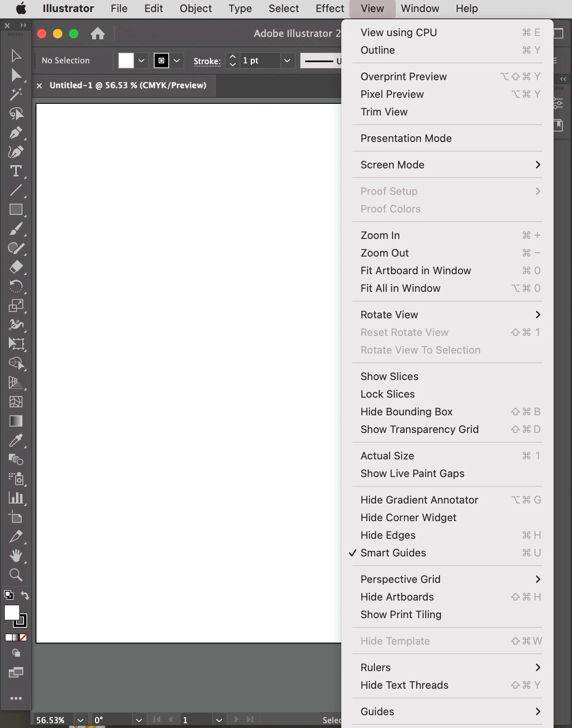Open the stroke weight dropdown
Screen dimensions: 572x728
click(x=287, y=61)
